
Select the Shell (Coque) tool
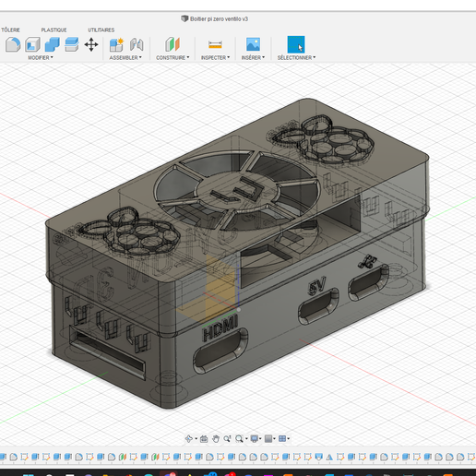[x=32, y=44]
